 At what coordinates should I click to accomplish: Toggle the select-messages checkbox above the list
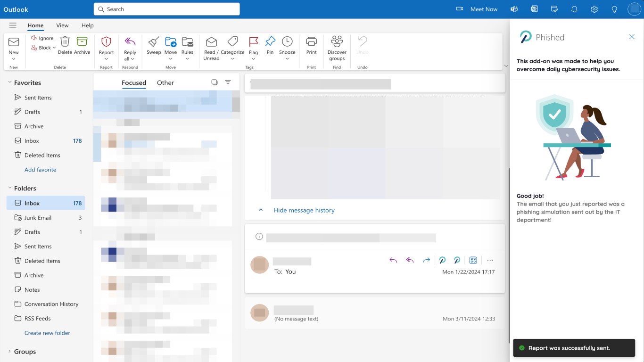point(215,82)
